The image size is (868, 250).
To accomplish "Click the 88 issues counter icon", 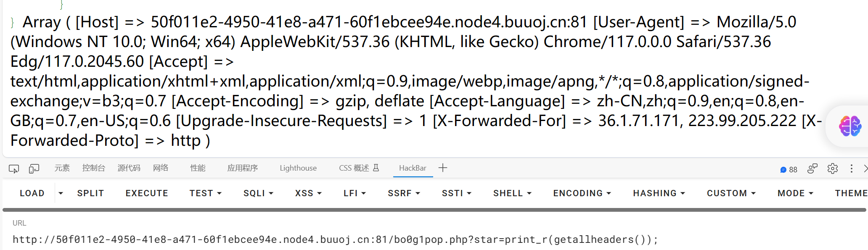I will [789, 169].
